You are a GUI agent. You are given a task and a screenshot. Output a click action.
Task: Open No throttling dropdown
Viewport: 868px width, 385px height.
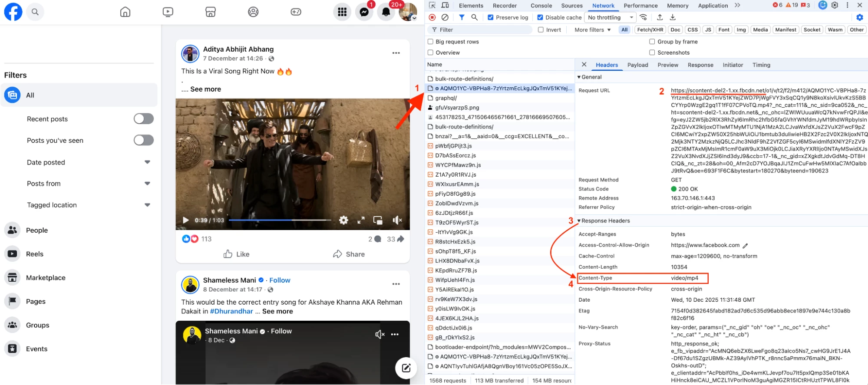[x=610, y=17]
